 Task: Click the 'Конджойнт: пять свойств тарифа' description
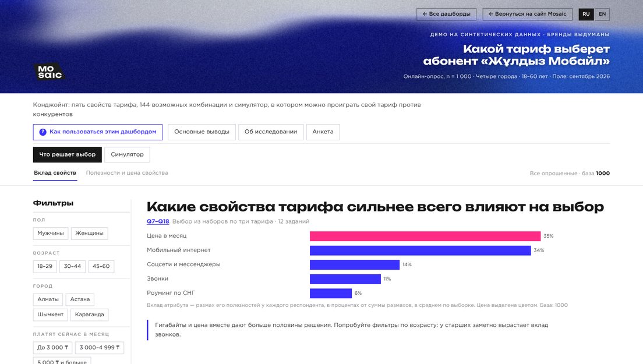point(227,109)
